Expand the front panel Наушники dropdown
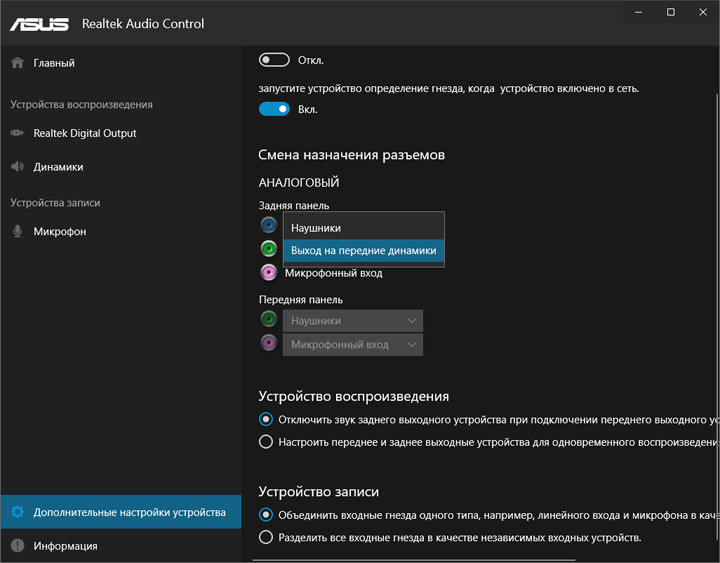720x563 pixels. pos(353,321)
